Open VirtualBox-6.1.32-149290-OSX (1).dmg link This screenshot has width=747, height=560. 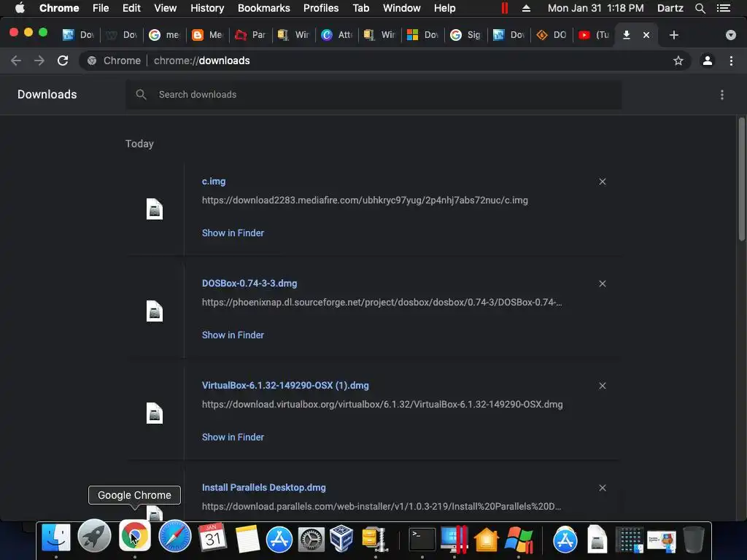(x=285, y=385)
